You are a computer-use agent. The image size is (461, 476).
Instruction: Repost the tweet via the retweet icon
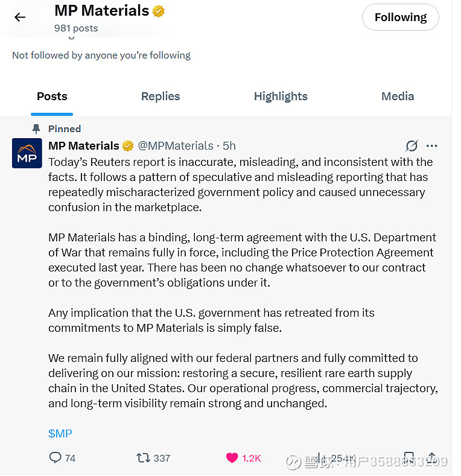pos(143,458)
